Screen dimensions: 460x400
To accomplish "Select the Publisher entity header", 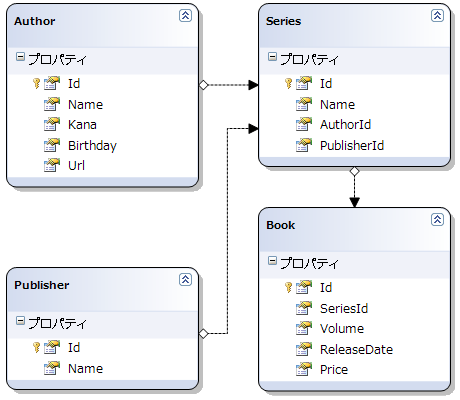I will (42, 285).
